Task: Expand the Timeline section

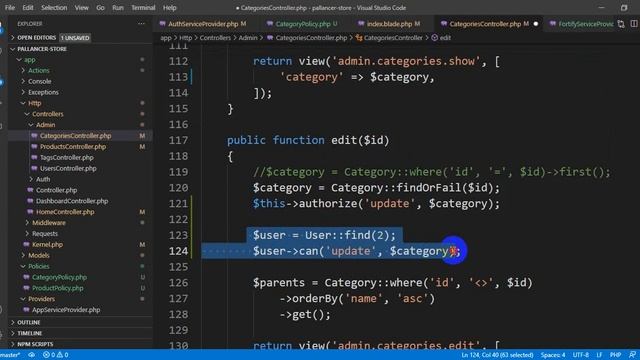Action: pos(29,333)
